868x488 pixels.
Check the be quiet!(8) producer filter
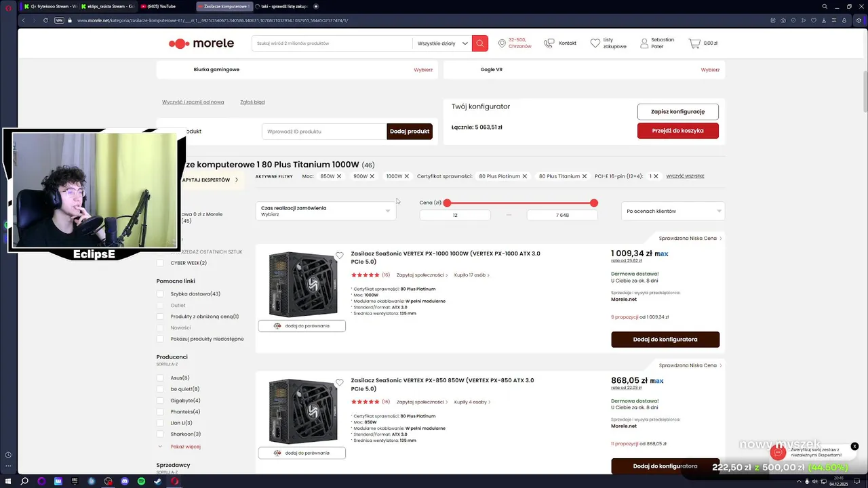click(160, 389)
